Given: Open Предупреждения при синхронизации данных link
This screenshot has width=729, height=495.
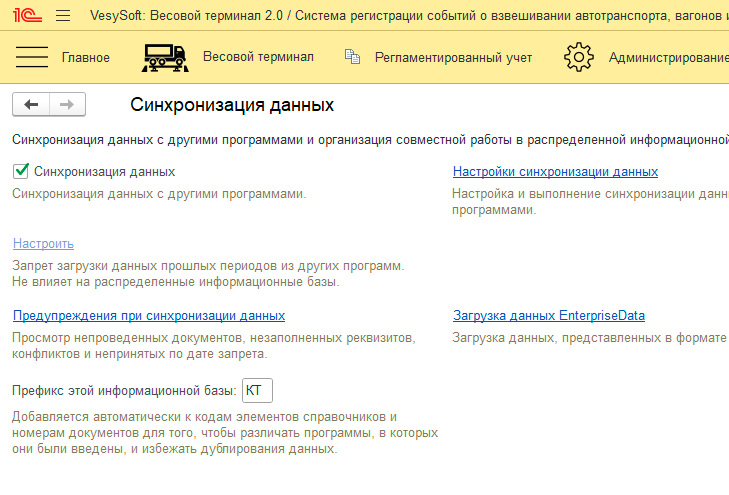Looking at the screenshot, I should 149,316.
